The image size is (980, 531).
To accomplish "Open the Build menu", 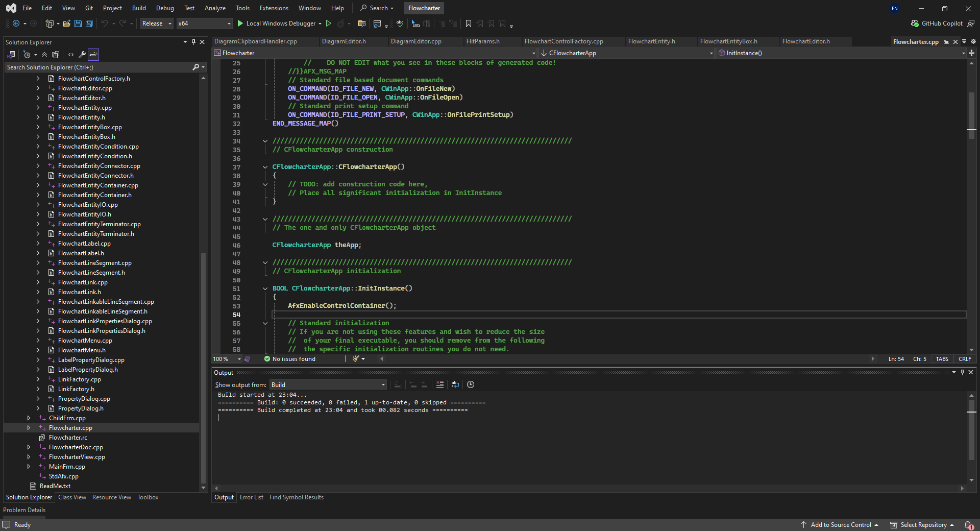I will tap(139, 8).
